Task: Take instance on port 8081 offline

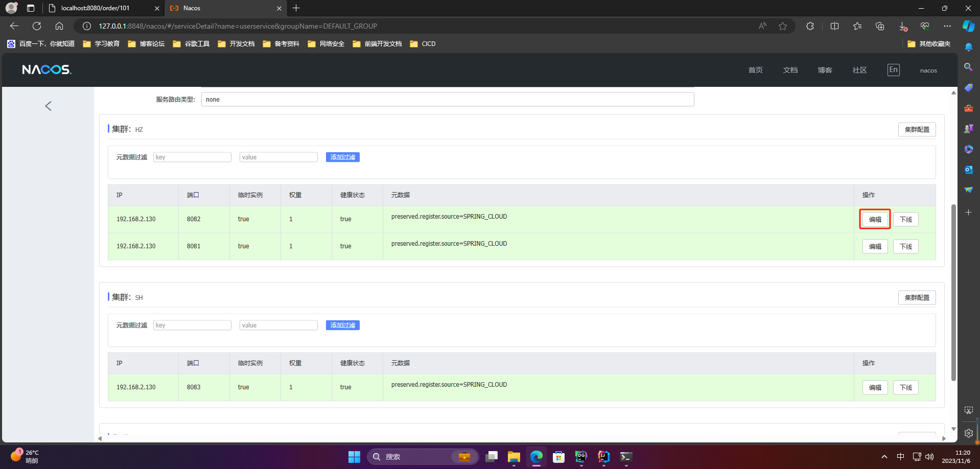Action: [x=905, y=247]
